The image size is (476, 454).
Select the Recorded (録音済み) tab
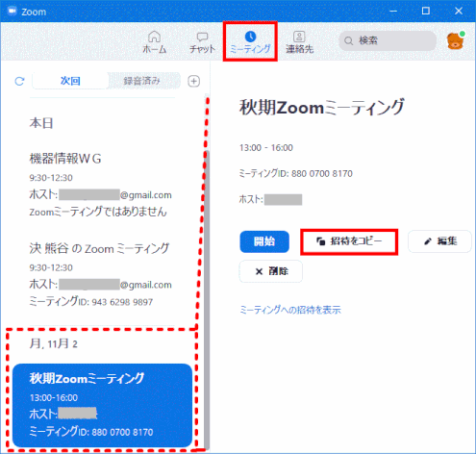tap(141, 81)
